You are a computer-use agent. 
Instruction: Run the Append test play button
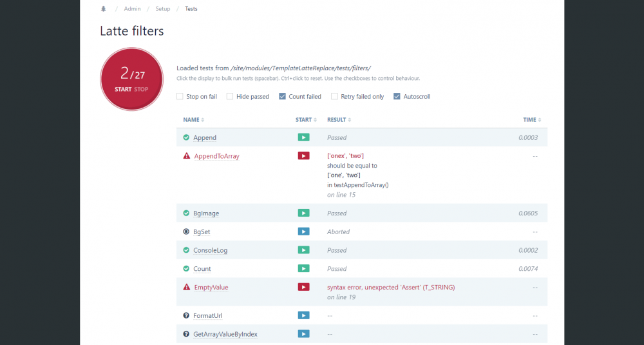click(x=303, y=137)
